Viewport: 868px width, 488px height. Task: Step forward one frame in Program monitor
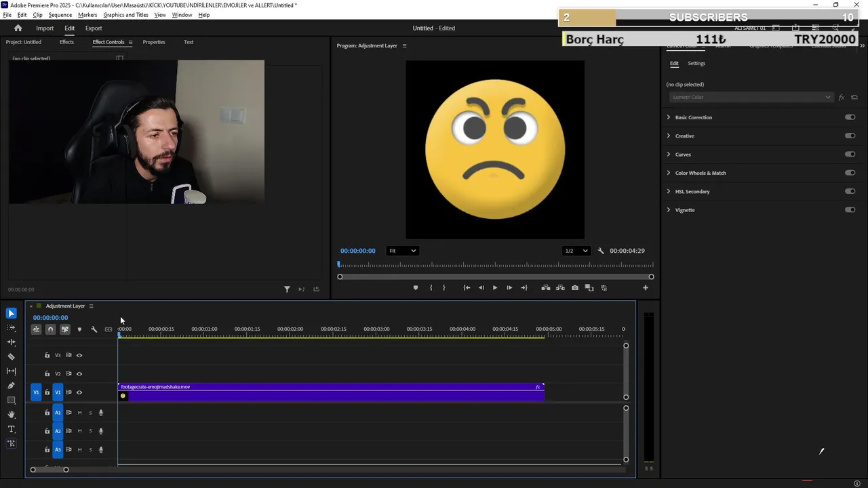tap(509, 288)
